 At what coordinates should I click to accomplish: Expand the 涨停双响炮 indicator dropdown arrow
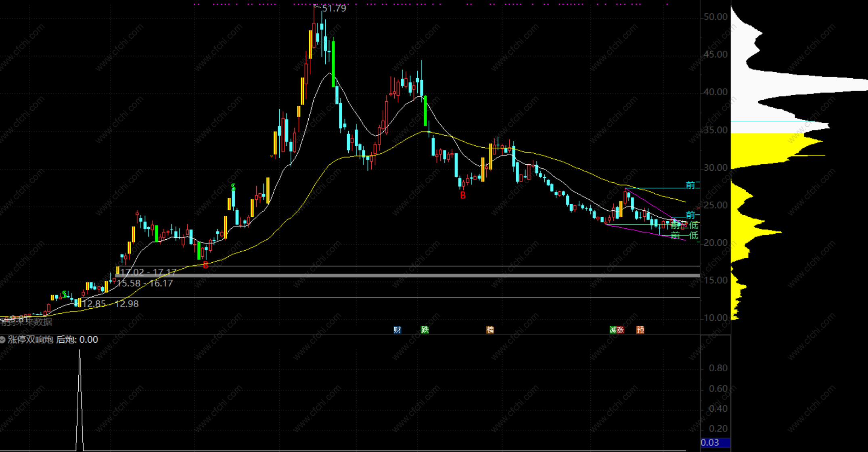point(3,340)
